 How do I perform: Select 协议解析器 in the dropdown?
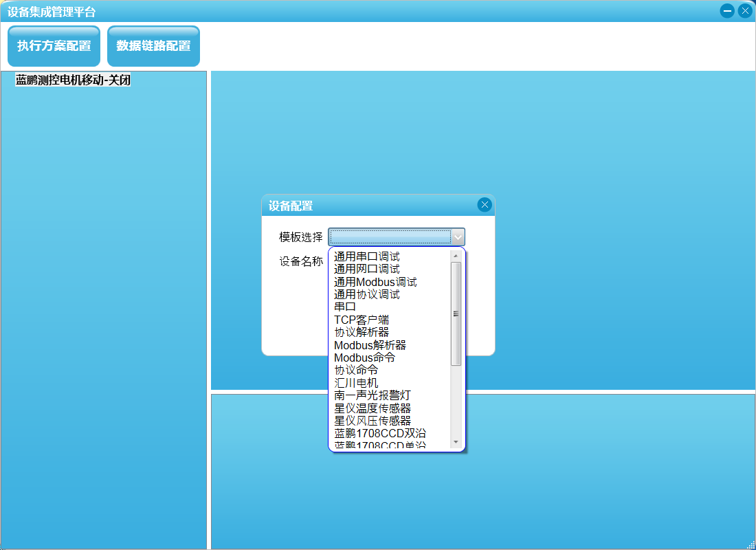(362, 332)
